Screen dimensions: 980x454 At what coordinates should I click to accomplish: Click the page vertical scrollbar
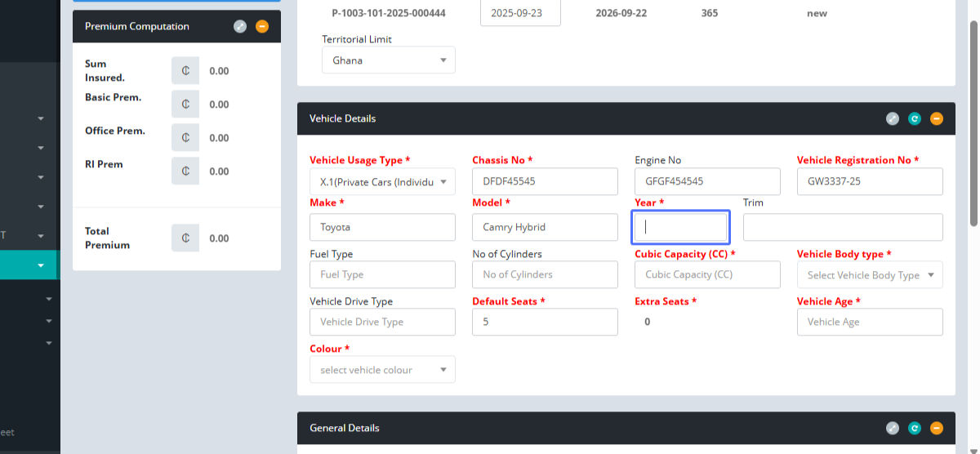tap(973, 122)
